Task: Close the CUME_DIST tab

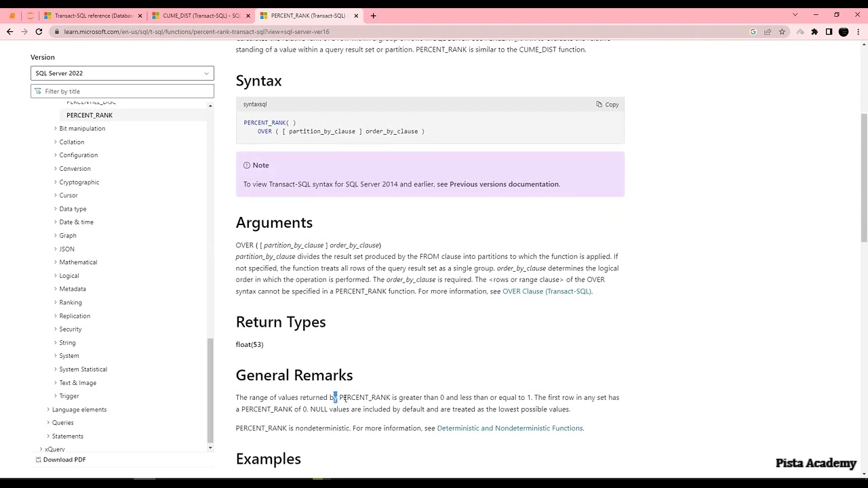Action: pyautogui.click(x=248, y=16)
